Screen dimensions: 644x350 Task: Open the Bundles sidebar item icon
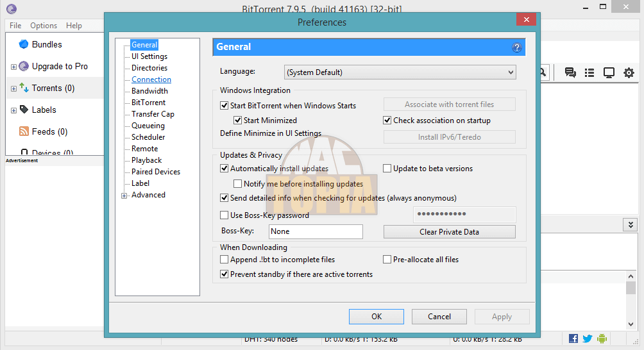(x=24, y=44)
